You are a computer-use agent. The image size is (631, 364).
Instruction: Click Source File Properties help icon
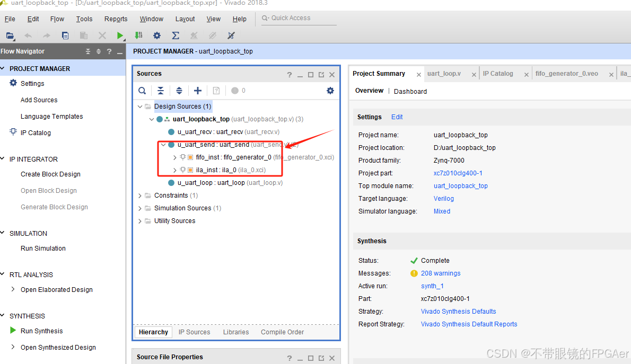[290, 358]
